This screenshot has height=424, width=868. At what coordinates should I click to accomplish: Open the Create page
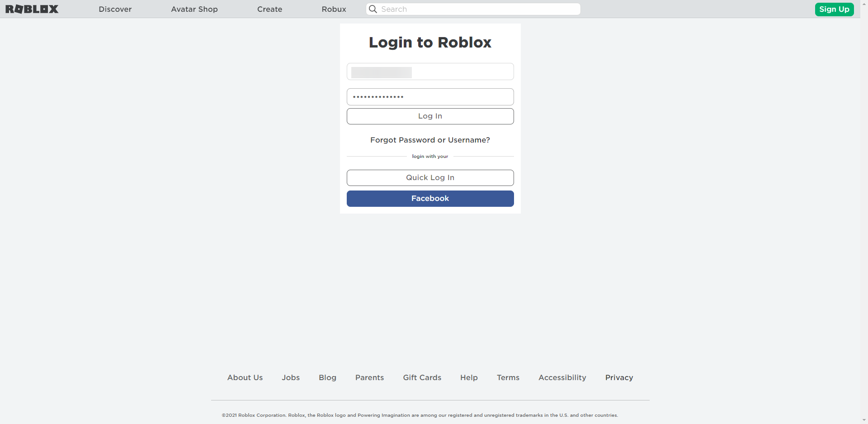pyautogui.click(x=269, y=9)
